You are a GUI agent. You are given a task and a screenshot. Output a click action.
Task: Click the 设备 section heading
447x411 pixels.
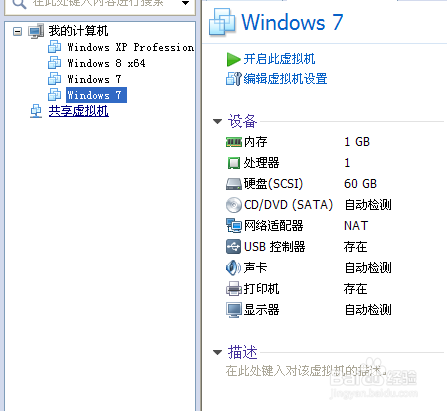[242, 121]
